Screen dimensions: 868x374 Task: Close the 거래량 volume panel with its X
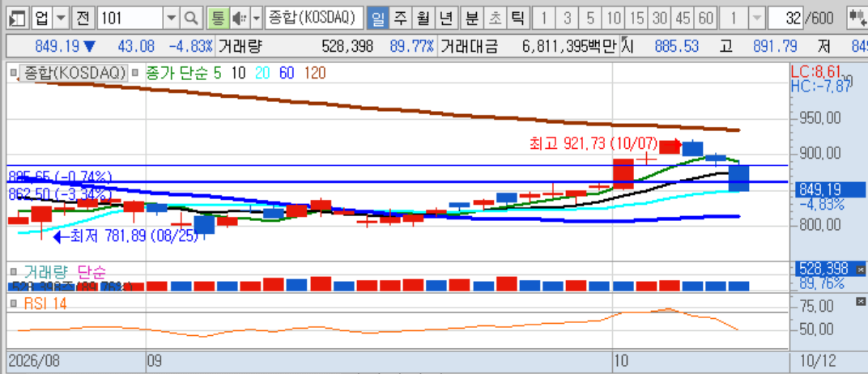(860, 270)
